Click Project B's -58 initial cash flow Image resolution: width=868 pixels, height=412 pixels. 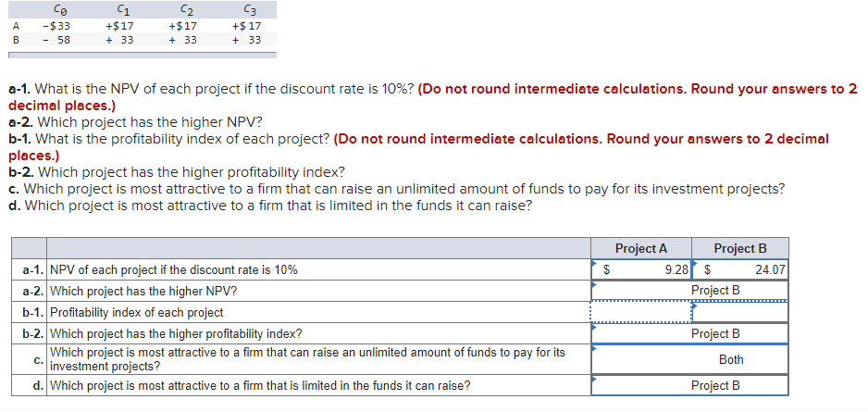(x=56, y=40)
